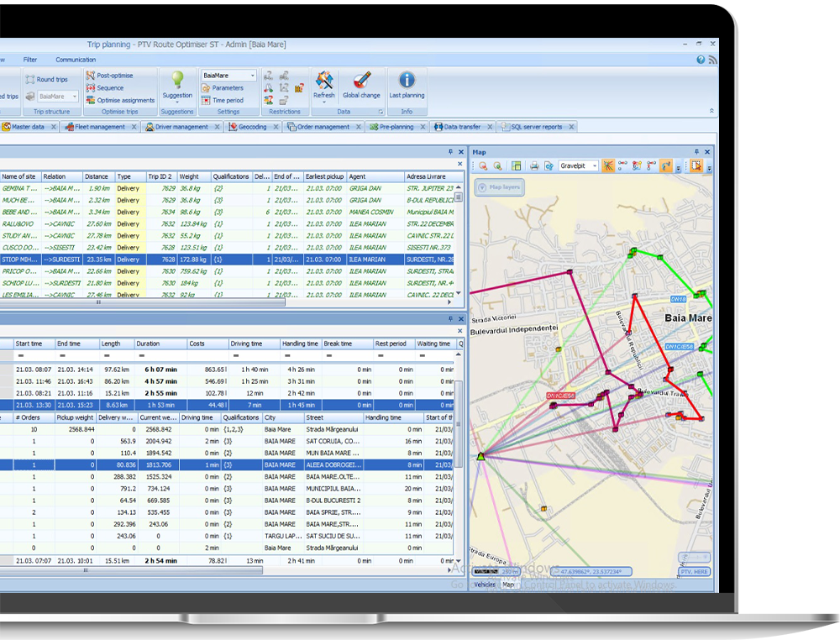Switch to the Master data tab
This screenshot has width=840, height=640.
pyautogui.click(x=28, y=127)
